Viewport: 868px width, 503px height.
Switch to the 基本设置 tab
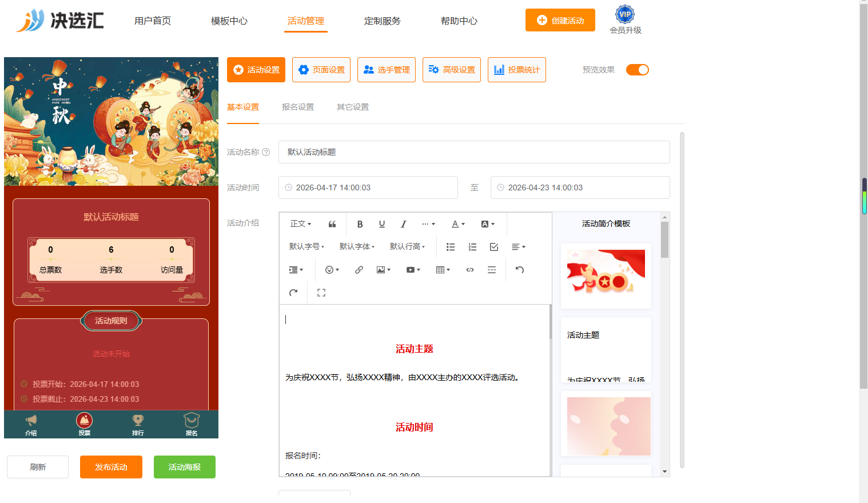pos(243,107)
